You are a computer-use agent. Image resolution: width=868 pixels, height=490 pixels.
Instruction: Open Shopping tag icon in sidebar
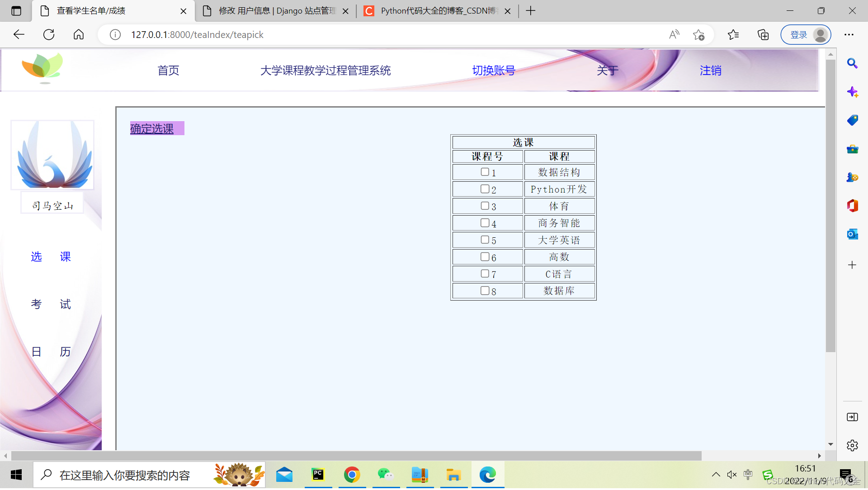click(x=852, y=120)
